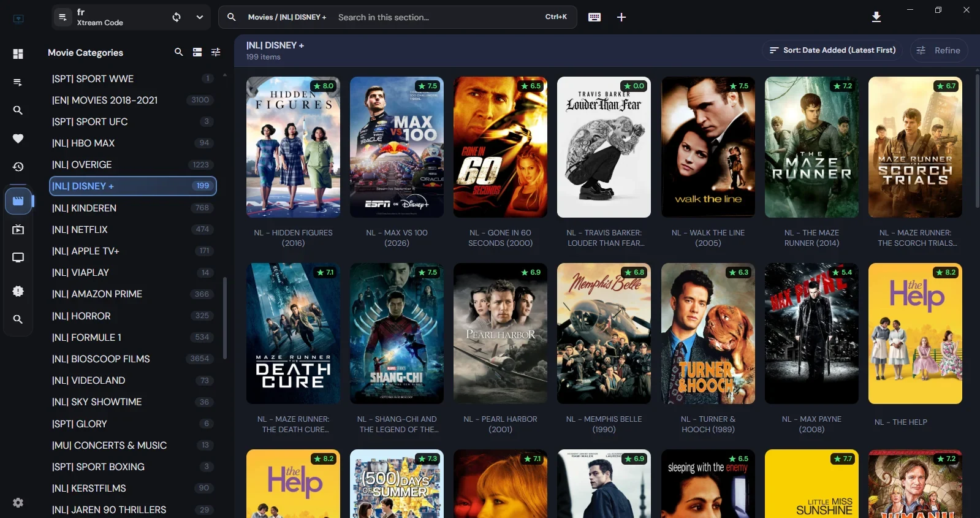Click the plus add button in top bar
Screen dimensions: 980x518
[x=621, y=17]
